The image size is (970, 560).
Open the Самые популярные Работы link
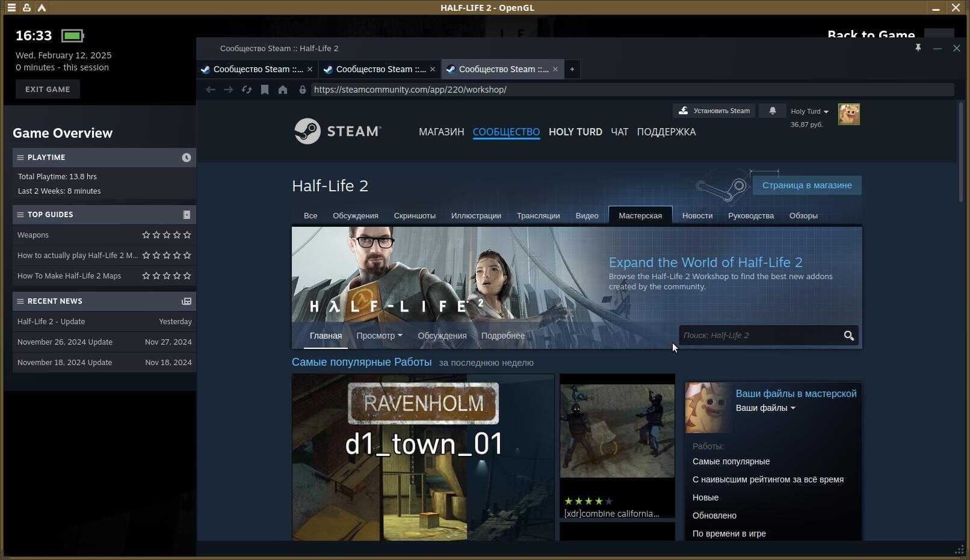pos(362,362)
